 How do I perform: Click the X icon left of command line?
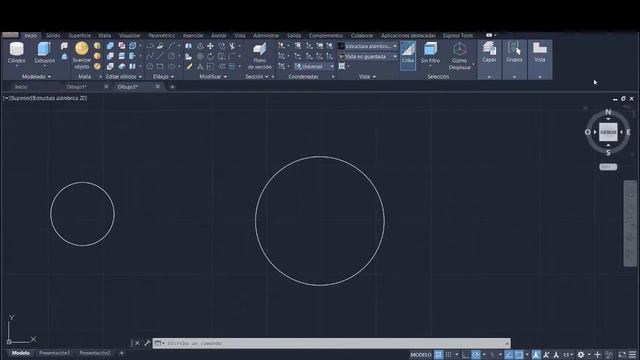(137, 343)
